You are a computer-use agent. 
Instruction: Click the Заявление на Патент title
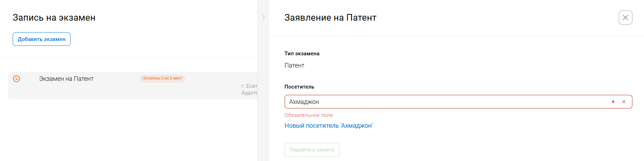click(x=330, y=17)
